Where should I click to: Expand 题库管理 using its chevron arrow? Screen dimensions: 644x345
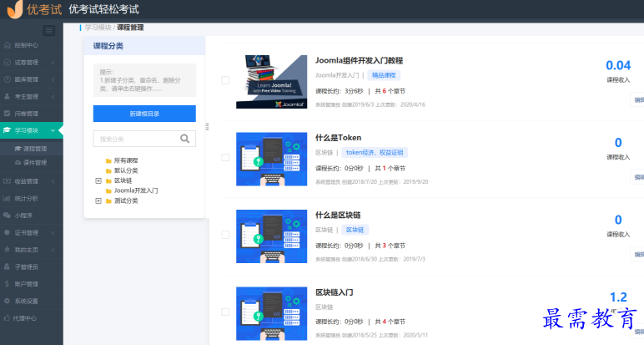pos(53,79)
